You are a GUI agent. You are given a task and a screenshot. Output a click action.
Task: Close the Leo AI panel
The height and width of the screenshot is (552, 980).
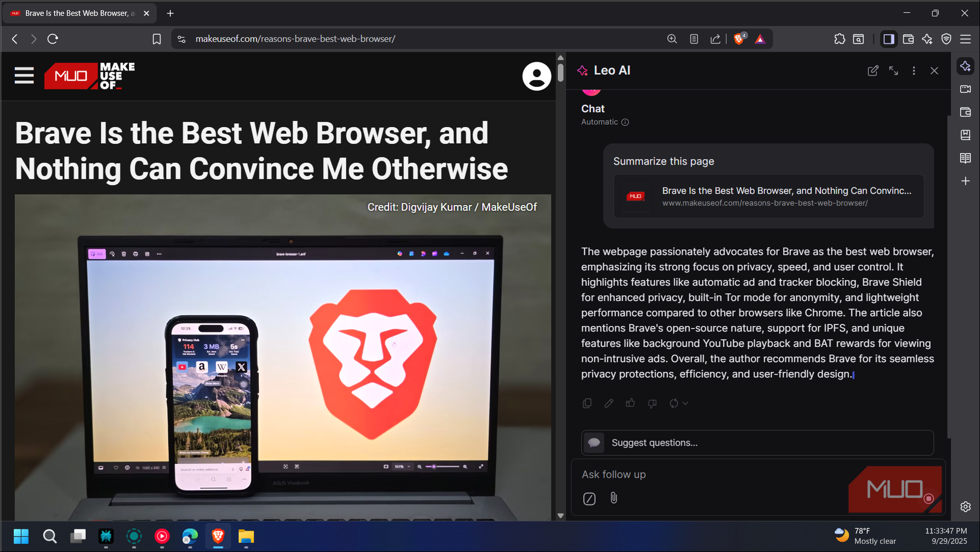pyautogui.click(x=934, y=71)
